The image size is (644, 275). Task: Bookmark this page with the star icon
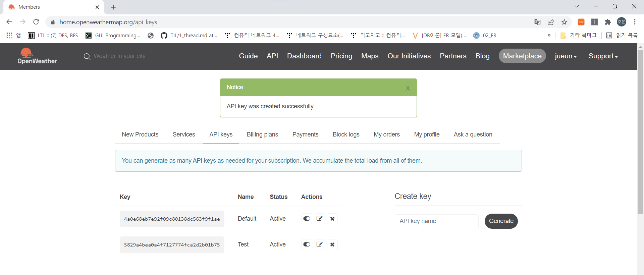(x=564, y=22)
